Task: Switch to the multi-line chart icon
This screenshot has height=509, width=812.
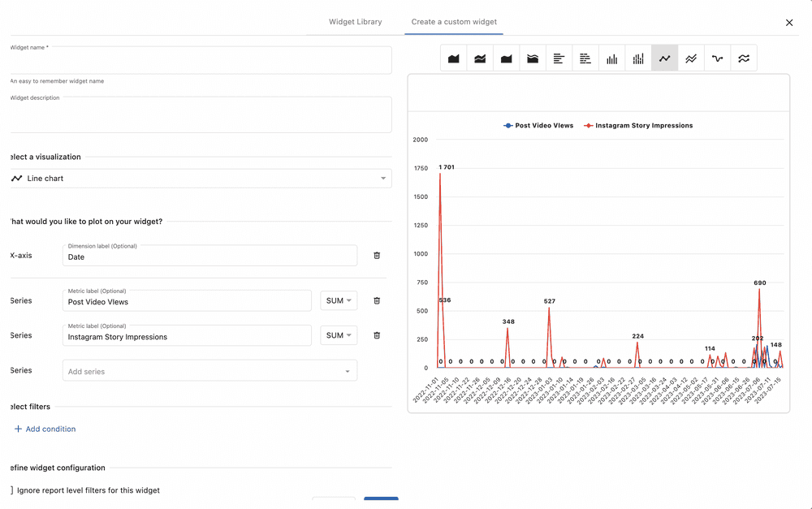Action: [x=691, y=58]
